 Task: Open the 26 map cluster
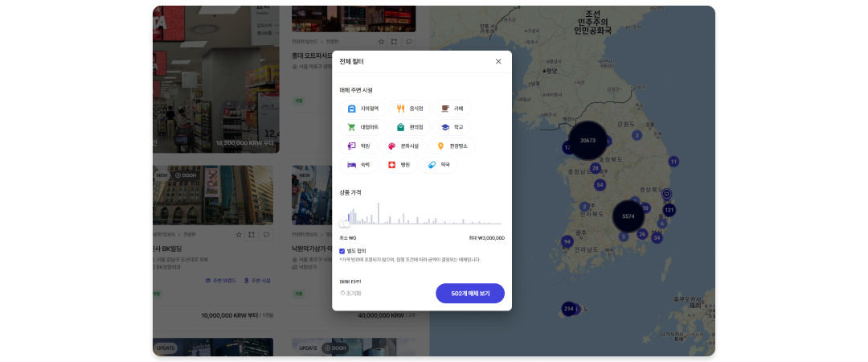pyautogui.click(x=642, y=234)
